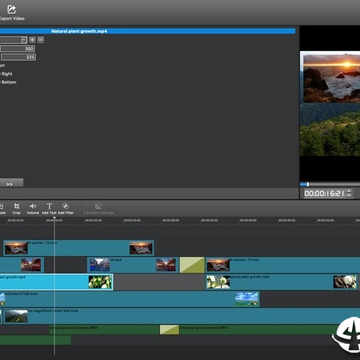Click the playhead marker on the timeline ruler
The height and width of the screenshot is (360, 360).
(54, 218)
